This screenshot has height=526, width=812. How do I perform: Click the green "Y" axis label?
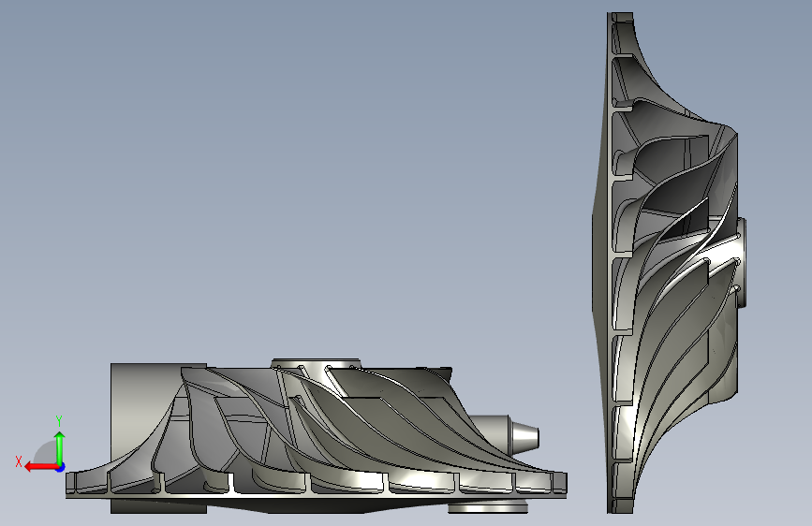tap(59, 421)
